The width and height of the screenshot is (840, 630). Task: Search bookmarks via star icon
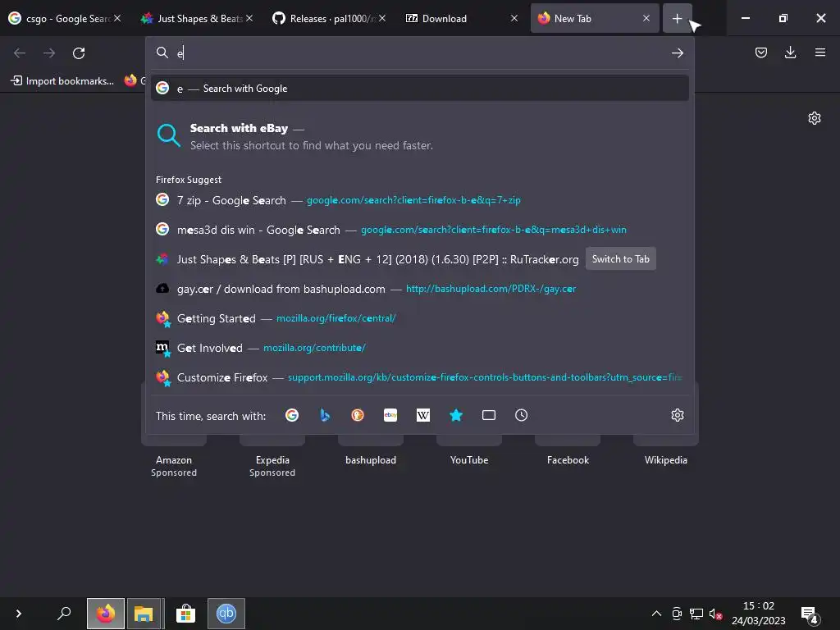point(456,415)
